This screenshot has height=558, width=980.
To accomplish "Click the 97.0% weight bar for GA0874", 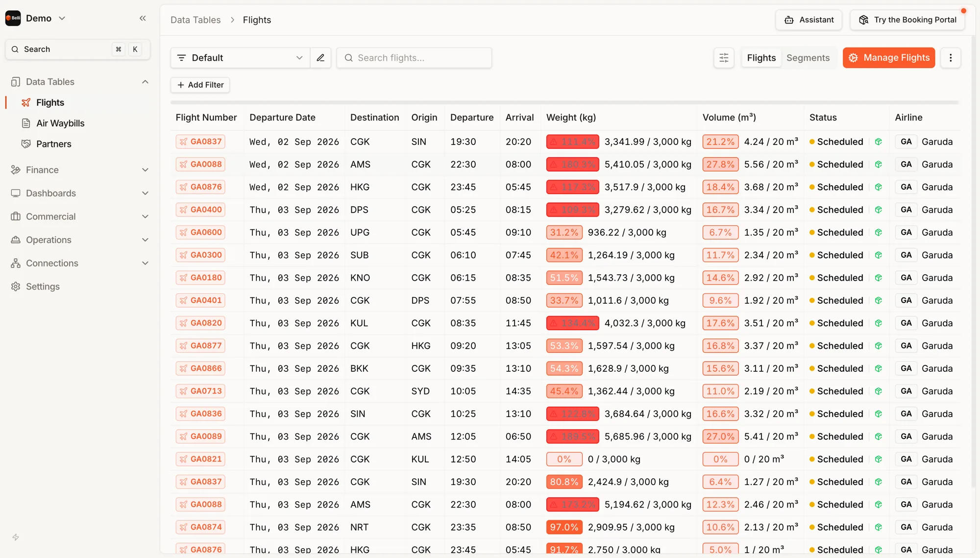I will coord(564,527).
